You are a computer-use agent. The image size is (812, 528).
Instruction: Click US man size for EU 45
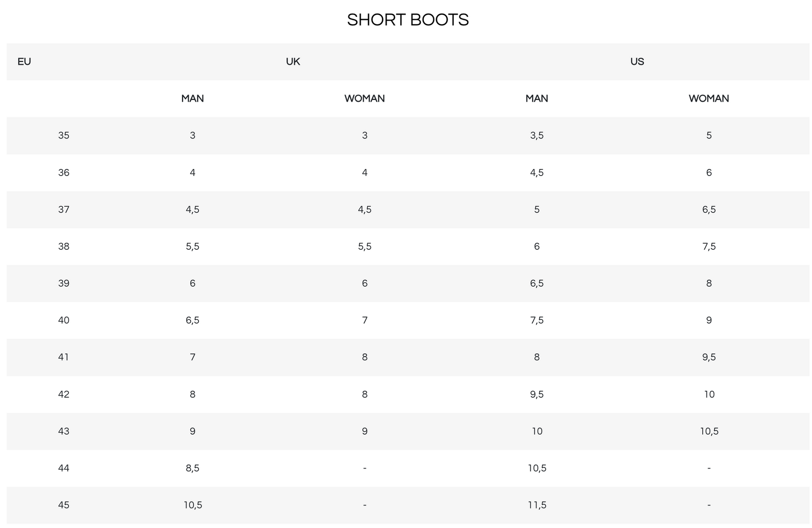coord(537,505)
